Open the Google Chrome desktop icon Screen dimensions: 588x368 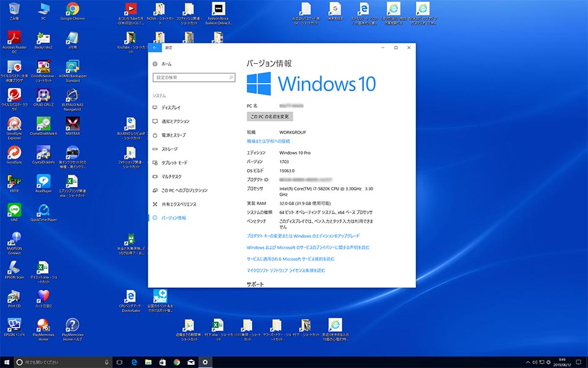(x=72, y=9)
